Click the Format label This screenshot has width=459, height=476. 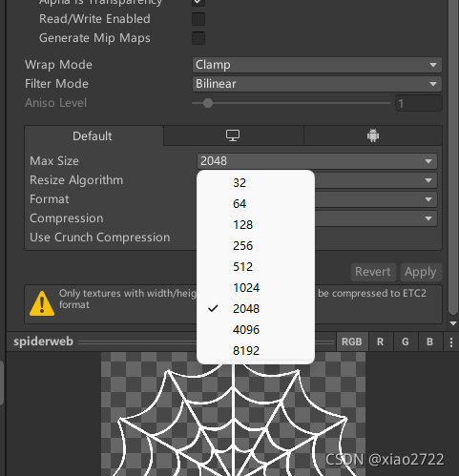50,199
